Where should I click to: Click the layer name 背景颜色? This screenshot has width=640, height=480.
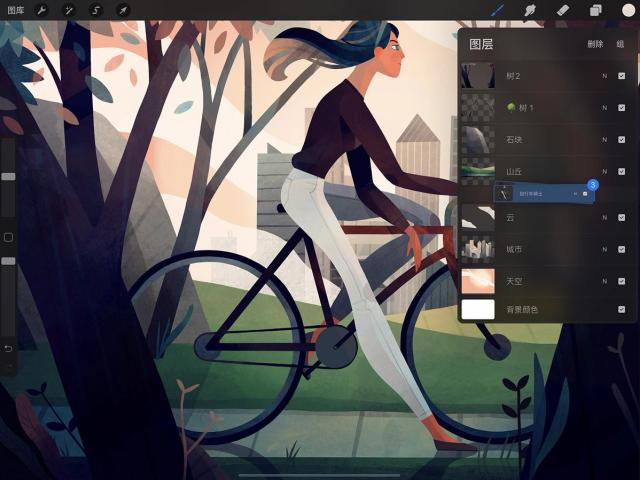522,310
